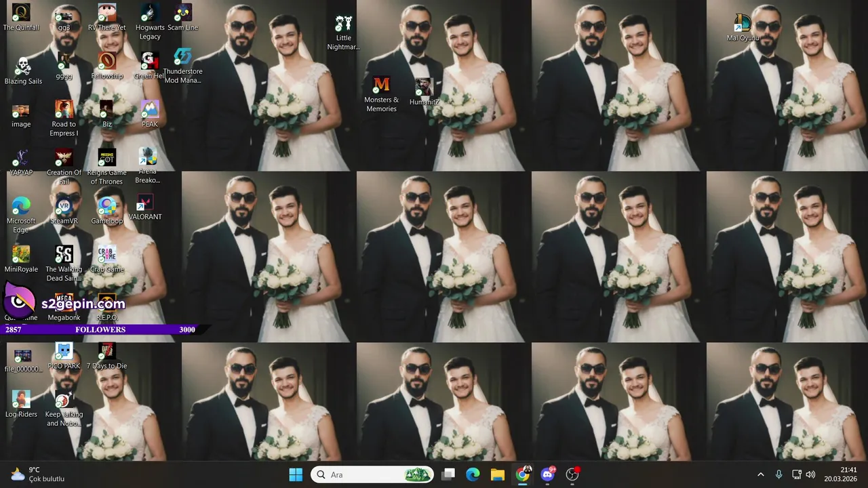Open the Biz desktop icon
This screenshot has width=868, height=488.
point(107,115)
